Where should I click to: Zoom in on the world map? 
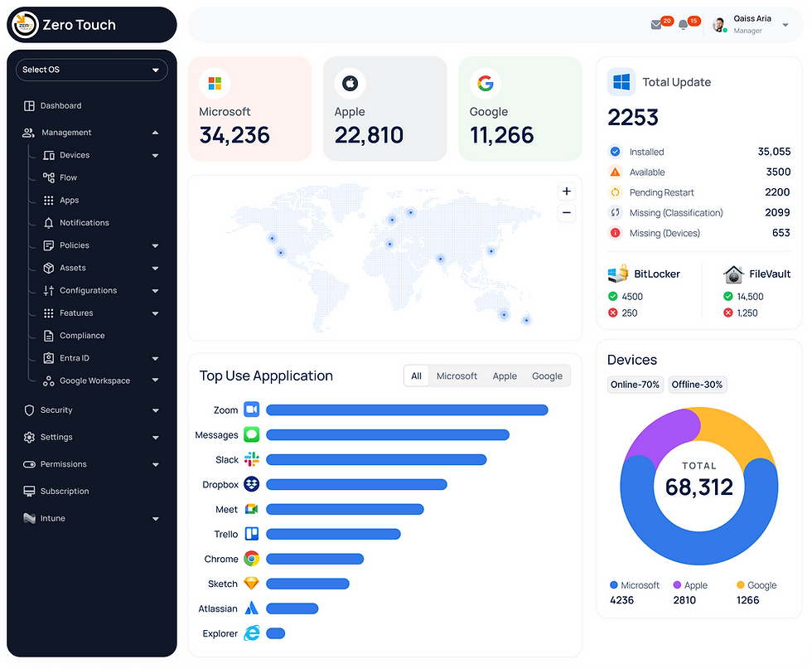(567, 191)
